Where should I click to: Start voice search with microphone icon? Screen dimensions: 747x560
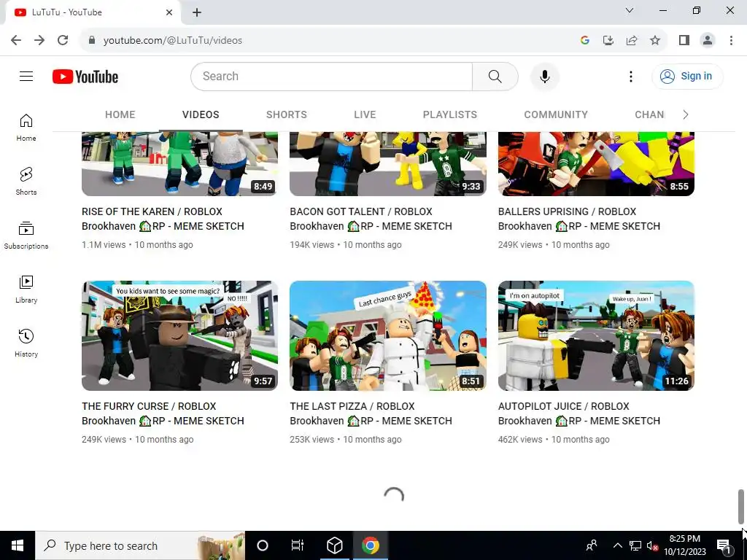544,76
